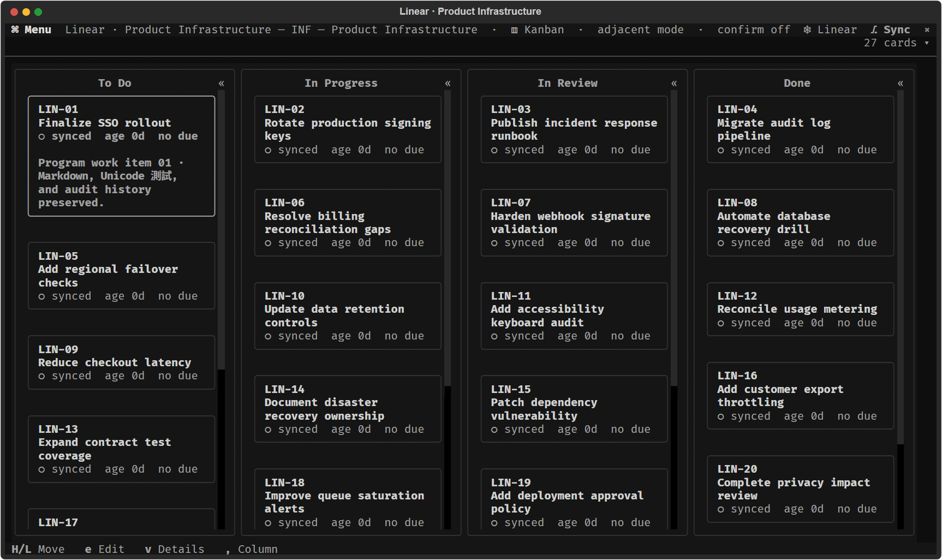Image resolution: width=942 pixels, height=560 pixels.
Task: Open card LIN-15 Patch dependency vulnerability
Action: click(x=574, y=409)
